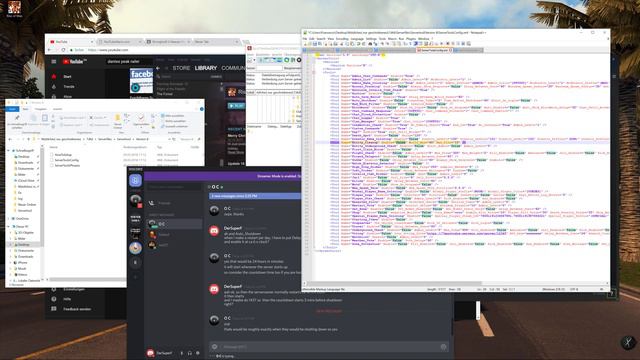Open Explorer address bar history dropdown

coord(169,139)
